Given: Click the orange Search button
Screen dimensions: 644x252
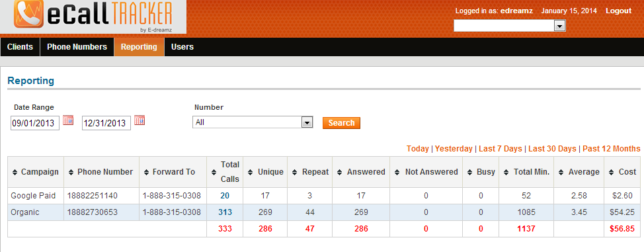Looking at the screenshot, I should pyautogui.click(x=341, y=123).
